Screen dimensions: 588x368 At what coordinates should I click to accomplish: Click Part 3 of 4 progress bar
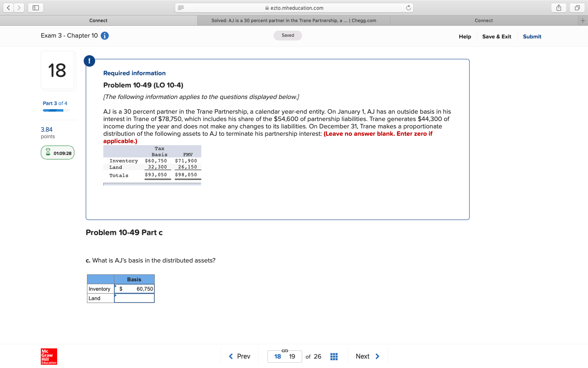56,110
